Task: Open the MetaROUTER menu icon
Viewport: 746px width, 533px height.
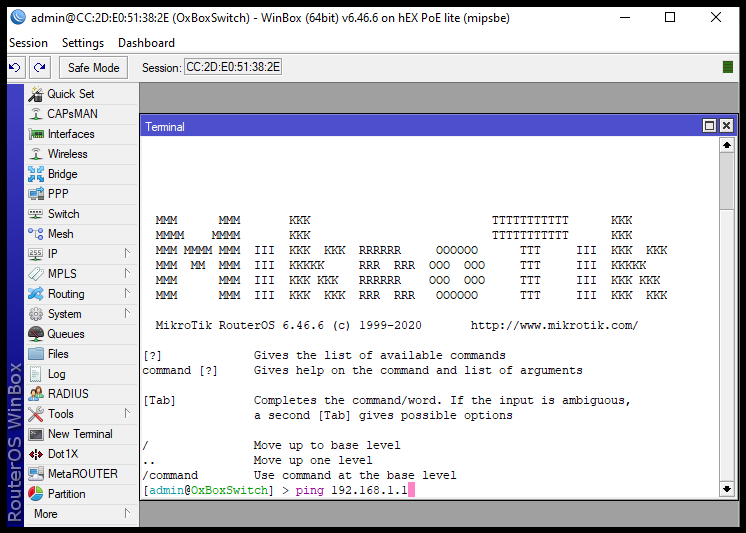Action: click(36, 474)
